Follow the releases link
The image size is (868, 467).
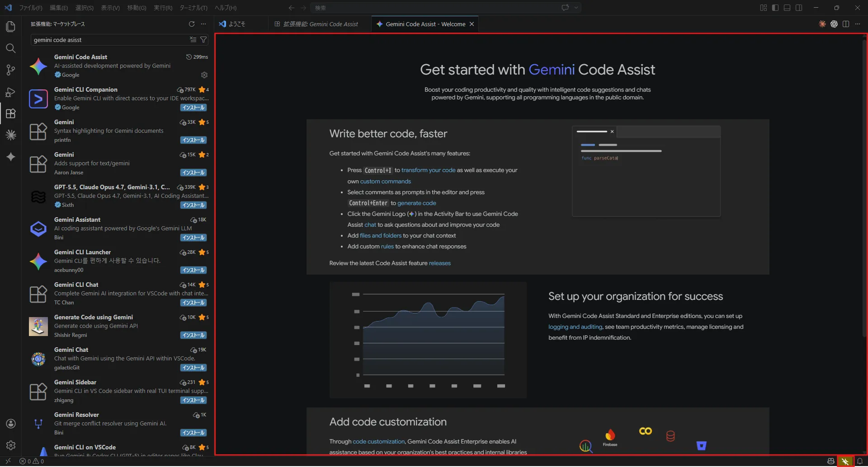[439, 263]
